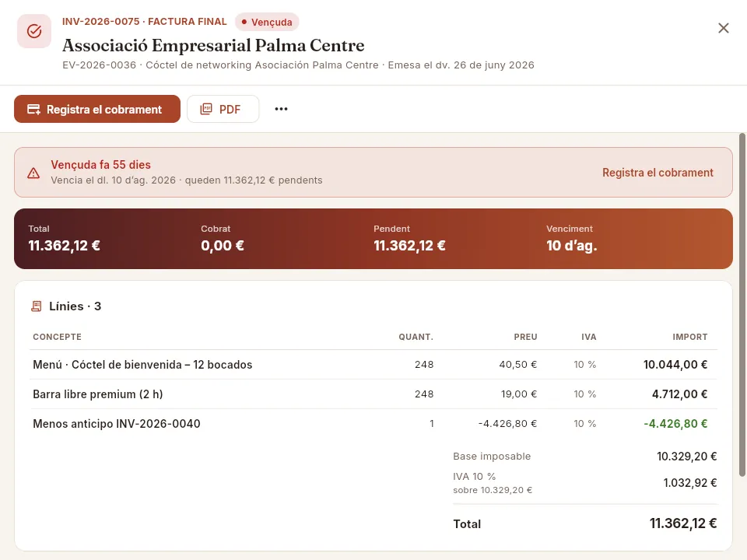
Task: Click the CONCEPTE column header
Action: (57, 337)
